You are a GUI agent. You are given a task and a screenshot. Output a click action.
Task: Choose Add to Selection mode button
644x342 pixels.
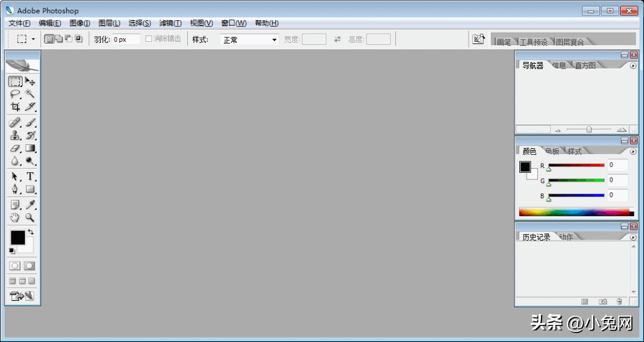[x=58, y=39]
